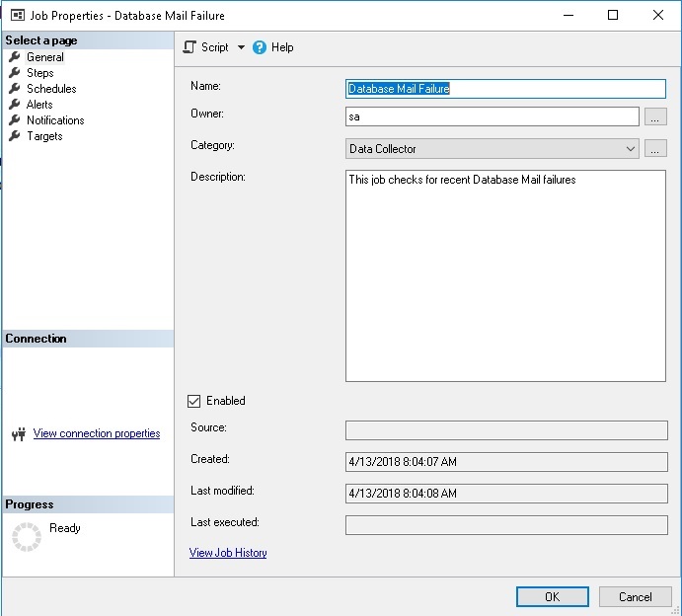The height and width of the screenshot is (616, 682).
Task: Click the wrench icon beside General
Action: 14,57
